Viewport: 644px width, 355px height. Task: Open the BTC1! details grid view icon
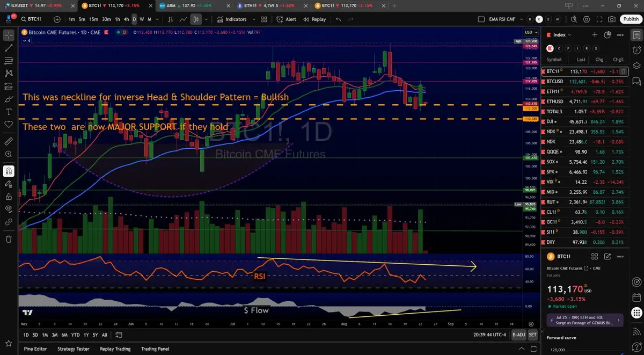tap(595, 257)
